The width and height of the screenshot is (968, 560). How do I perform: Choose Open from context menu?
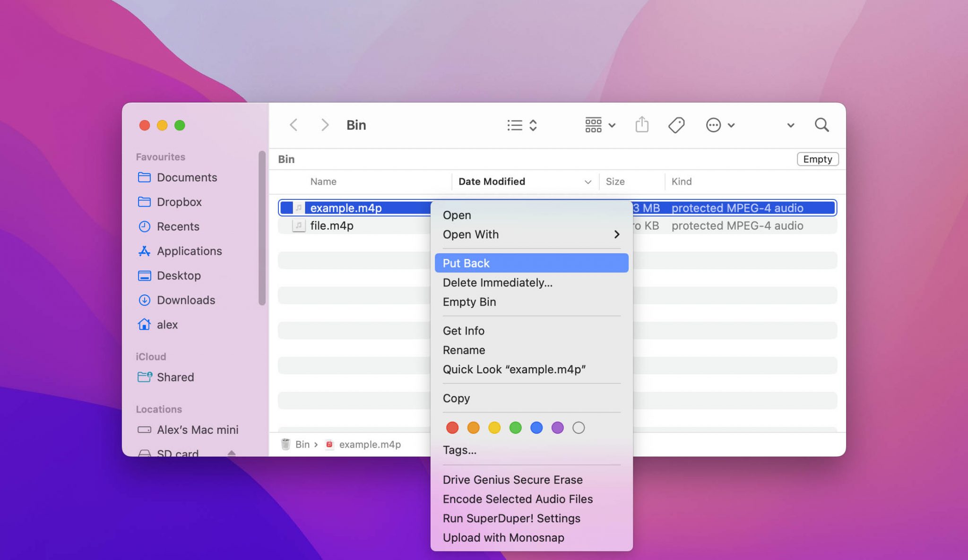pos(457,215)
